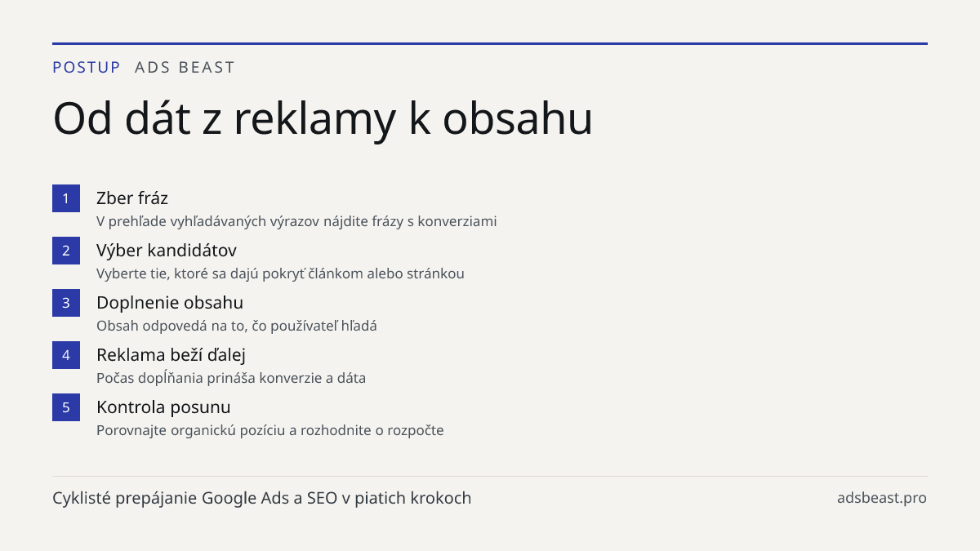Screen dimensions: 980x551
Task: Click the number 3 step badge
Action: click(x=66, y=303)
